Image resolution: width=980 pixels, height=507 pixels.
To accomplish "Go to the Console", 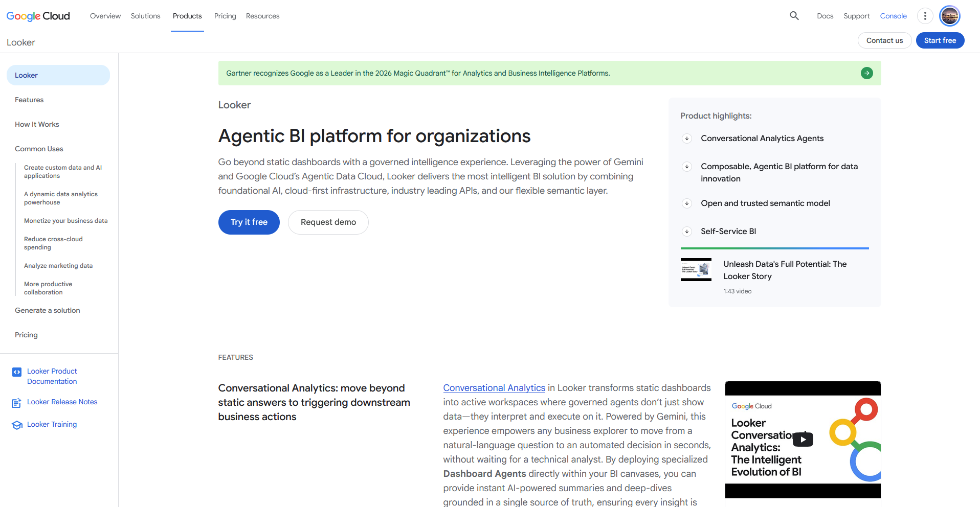I will click(893, 16).
